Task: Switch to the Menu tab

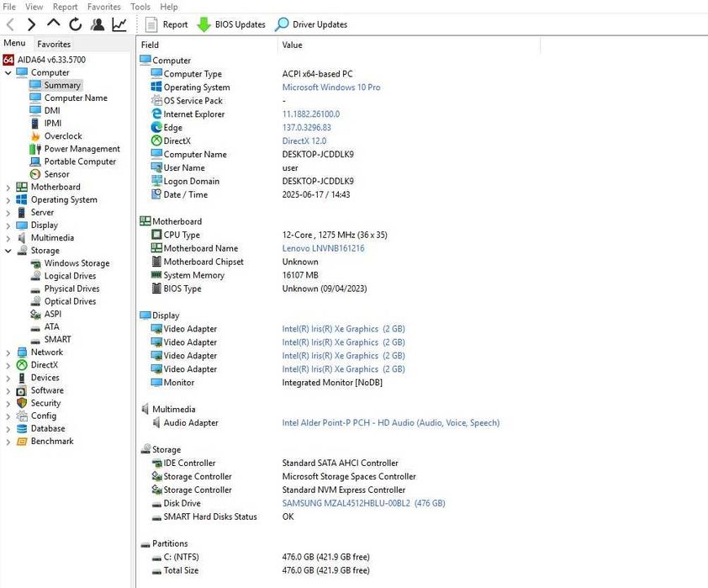Action: (14, 43)
